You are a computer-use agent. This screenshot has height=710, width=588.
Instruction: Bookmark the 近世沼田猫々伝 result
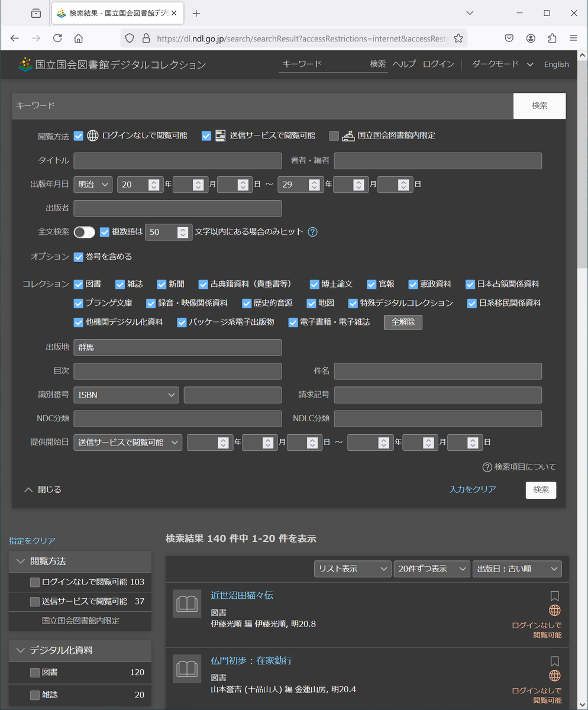(x=554, y=596)
